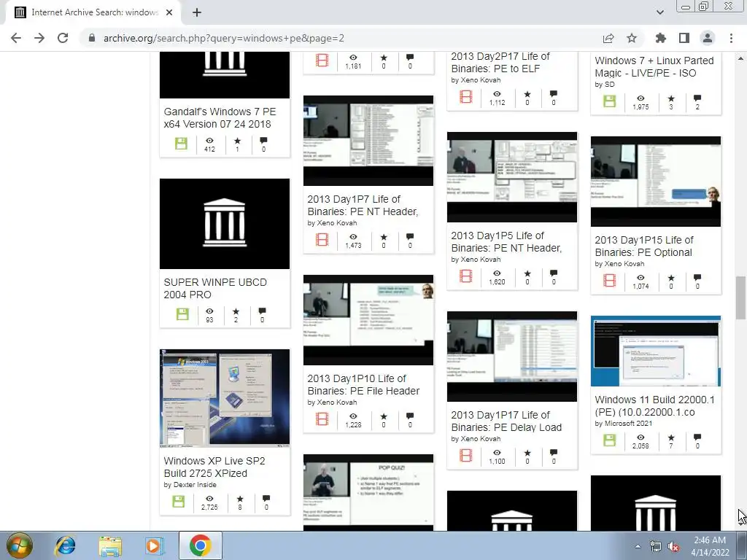Screen dimensions: 747x560
Task: Open Windows XP Live SP2 Build 2725 title
Action: [x=214, y=467]
